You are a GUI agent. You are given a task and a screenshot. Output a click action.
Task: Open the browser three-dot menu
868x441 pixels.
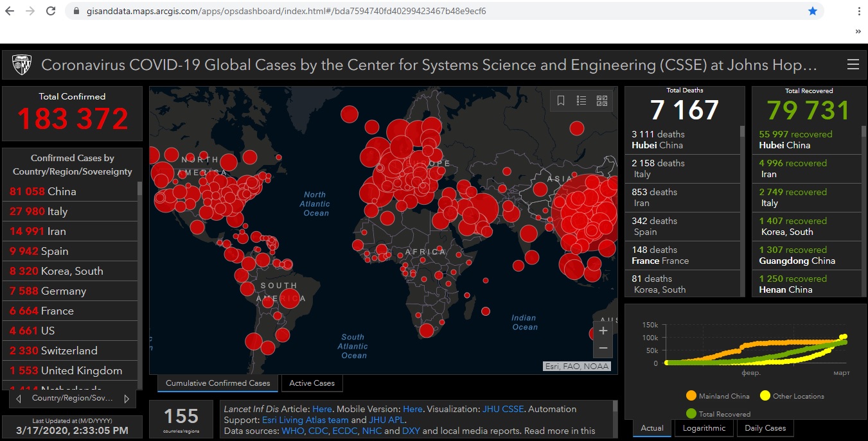point(859,11)
